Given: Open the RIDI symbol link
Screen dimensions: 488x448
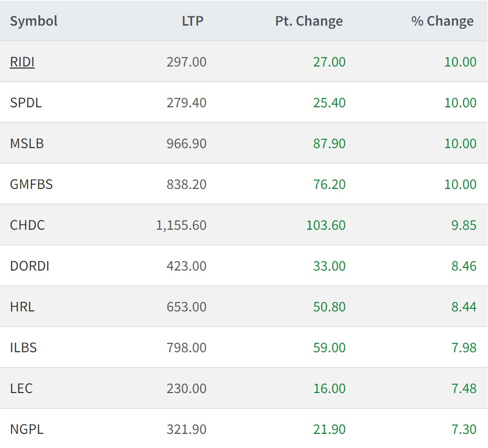Looking at the screenshot, I should tap(22, 62).
